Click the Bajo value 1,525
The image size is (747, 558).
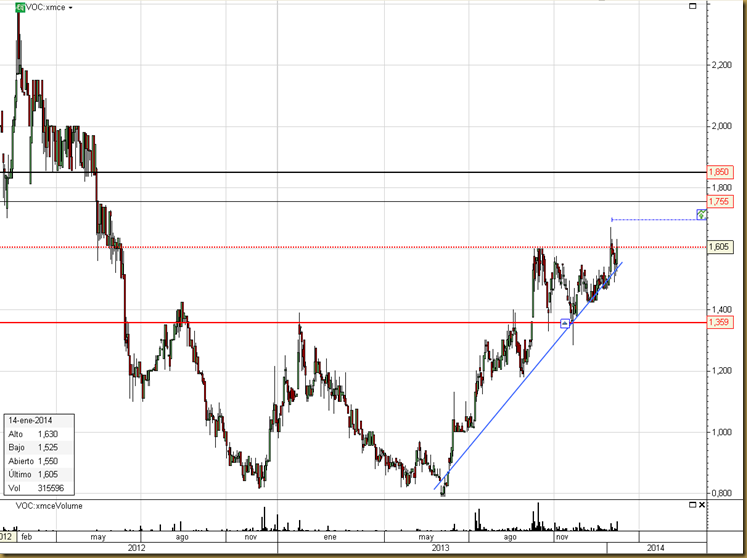tap(48, 447)
